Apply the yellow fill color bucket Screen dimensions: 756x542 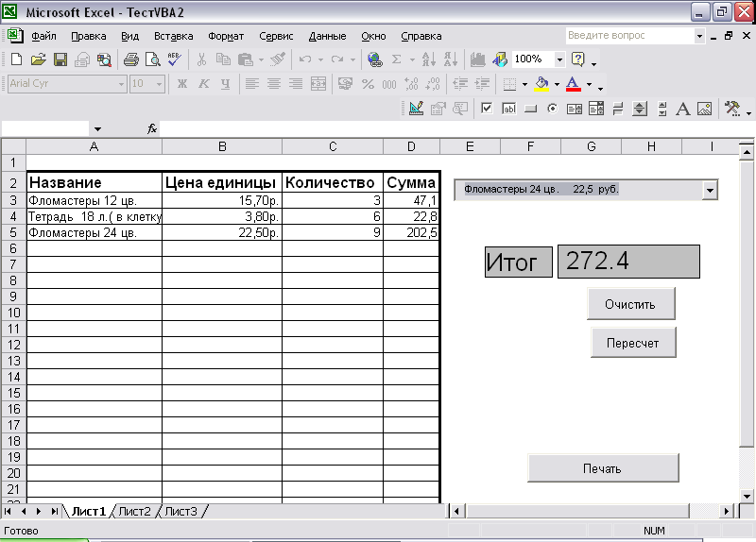point(542,84)
